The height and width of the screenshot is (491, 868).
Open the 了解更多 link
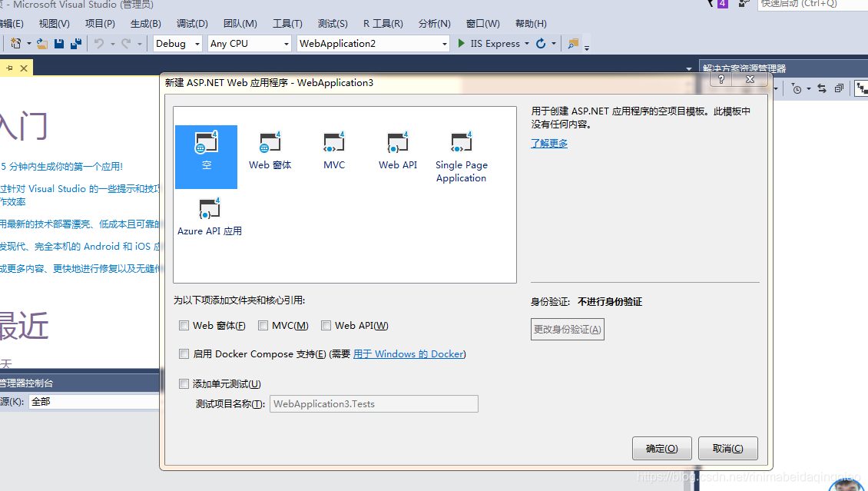tap(549, 144)
